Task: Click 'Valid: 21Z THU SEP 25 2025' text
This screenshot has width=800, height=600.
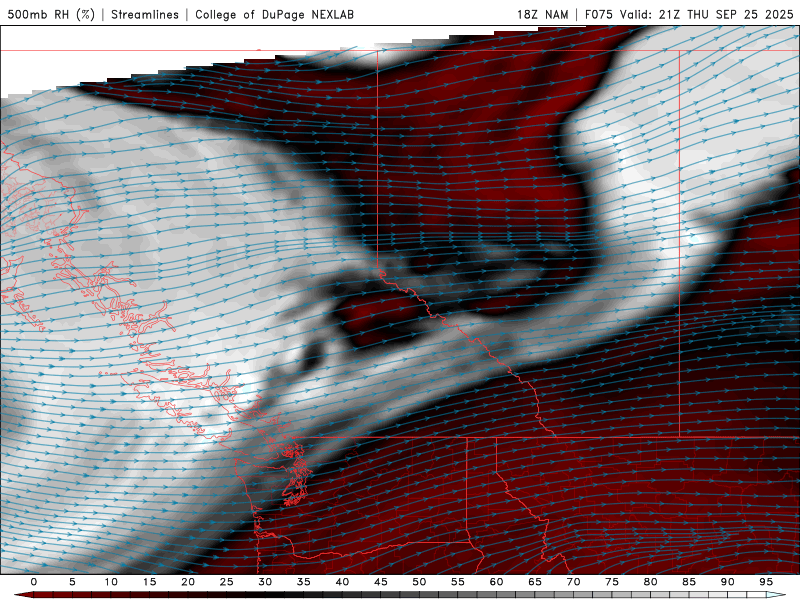Action: click(707, 14)
